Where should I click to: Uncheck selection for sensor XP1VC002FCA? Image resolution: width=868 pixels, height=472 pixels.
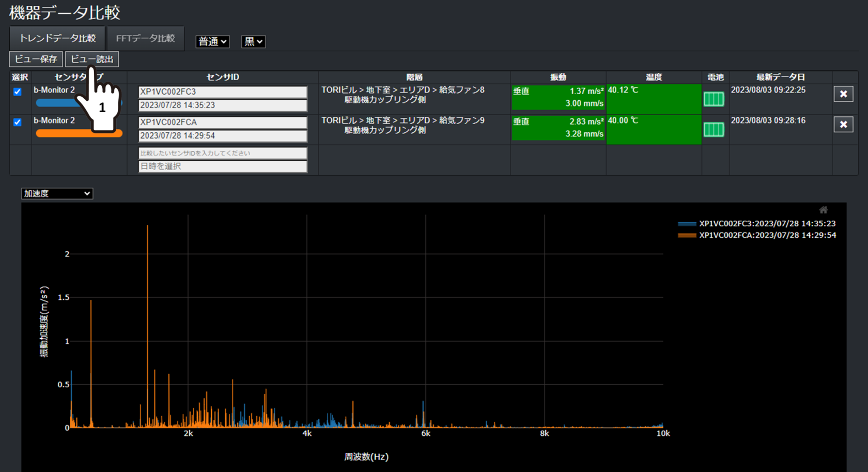tap(18, 122)
